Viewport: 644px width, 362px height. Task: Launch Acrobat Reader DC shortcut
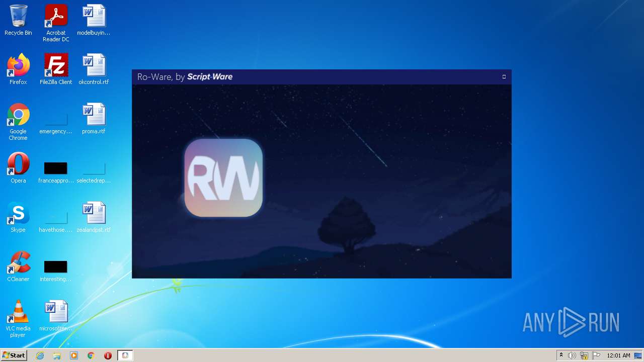pyautogui.click(x=56, y=23)
